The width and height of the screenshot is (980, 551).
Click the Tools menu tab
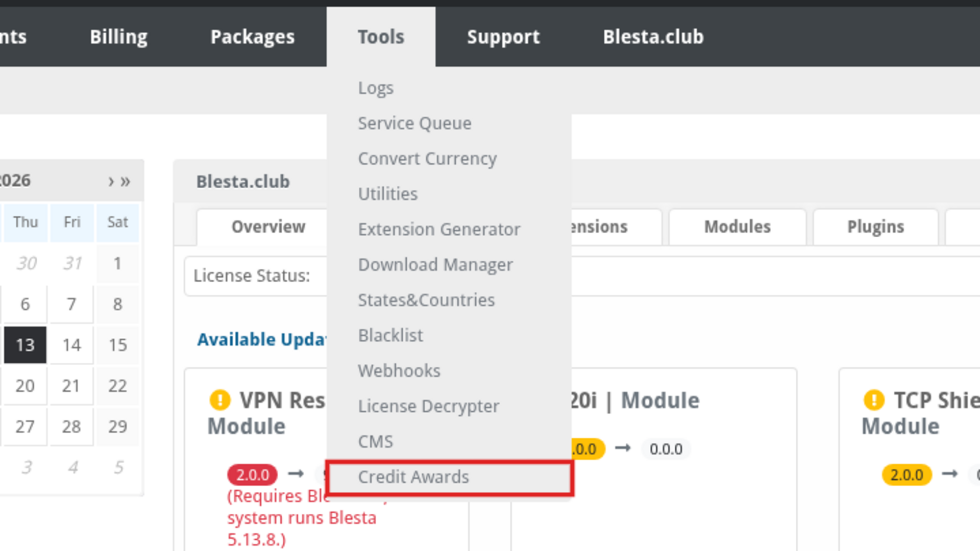coord(381,37)
